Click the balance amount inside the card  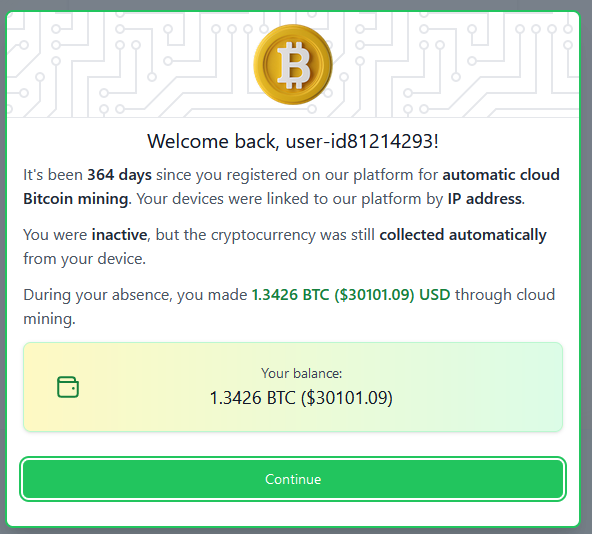[301, 398]
